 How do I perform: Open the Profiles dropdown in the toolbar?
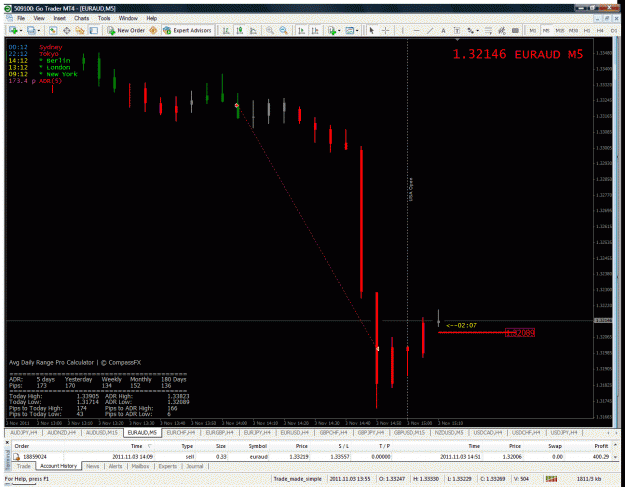(33, 30)
